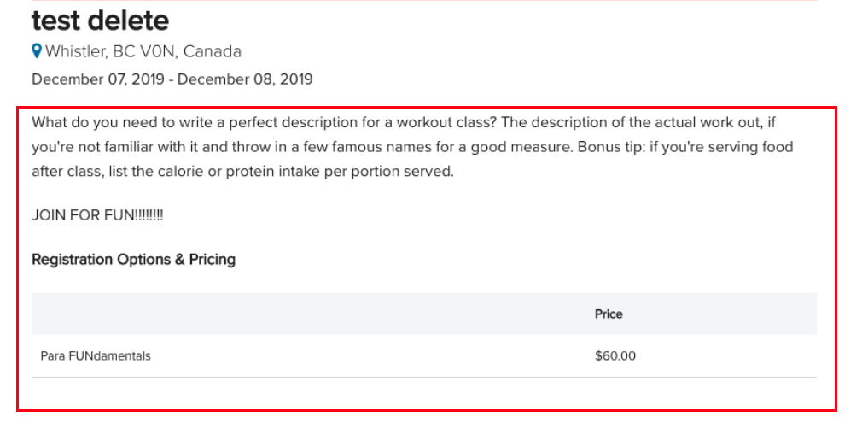Click the Price column header
This screenshot has height=440, width=868.
point(609,314)
